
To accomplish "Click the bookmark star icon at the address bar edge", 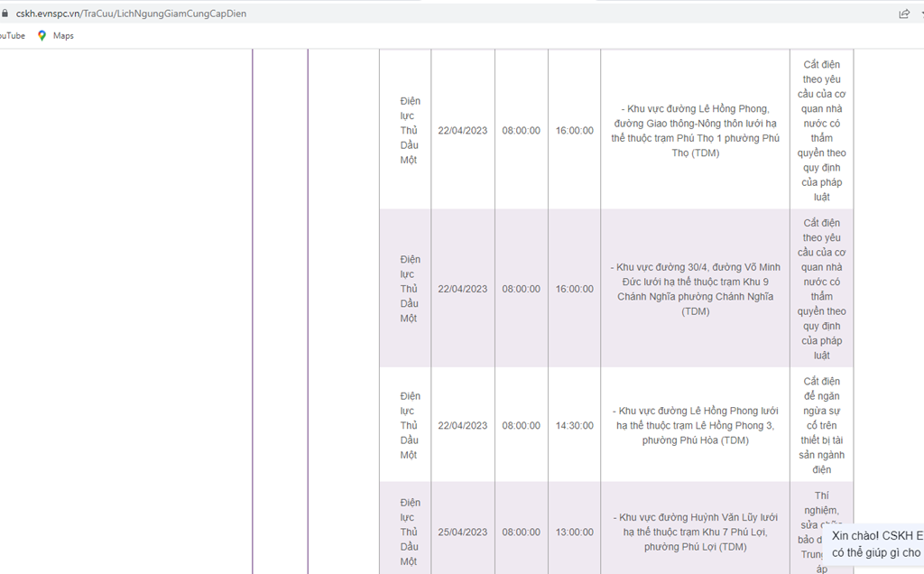I will coord(920,14).
